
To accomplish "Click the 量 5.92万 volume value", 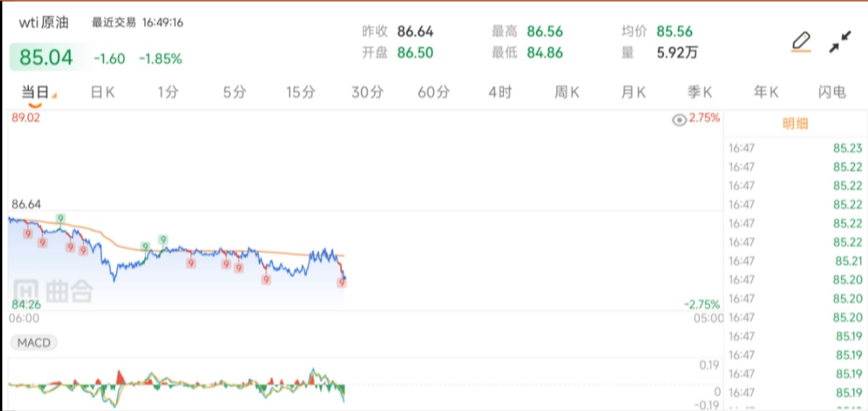I will point(677,52).
